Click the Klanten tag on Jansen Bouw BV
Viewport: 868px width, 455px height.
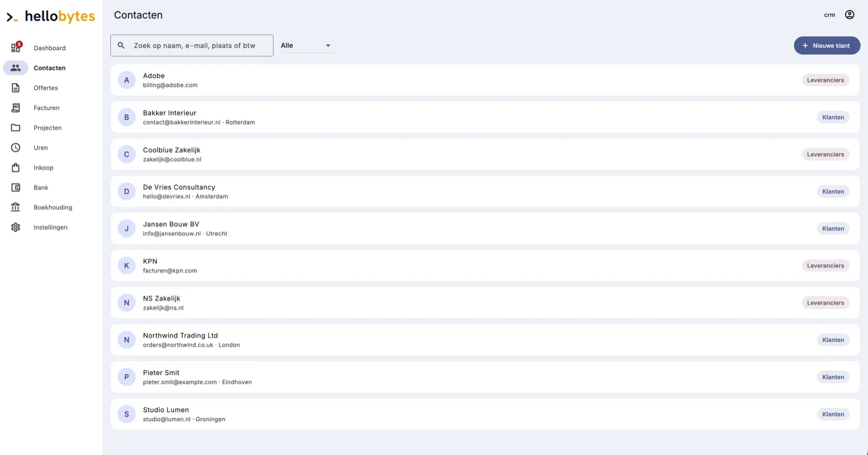coord(833,229)
